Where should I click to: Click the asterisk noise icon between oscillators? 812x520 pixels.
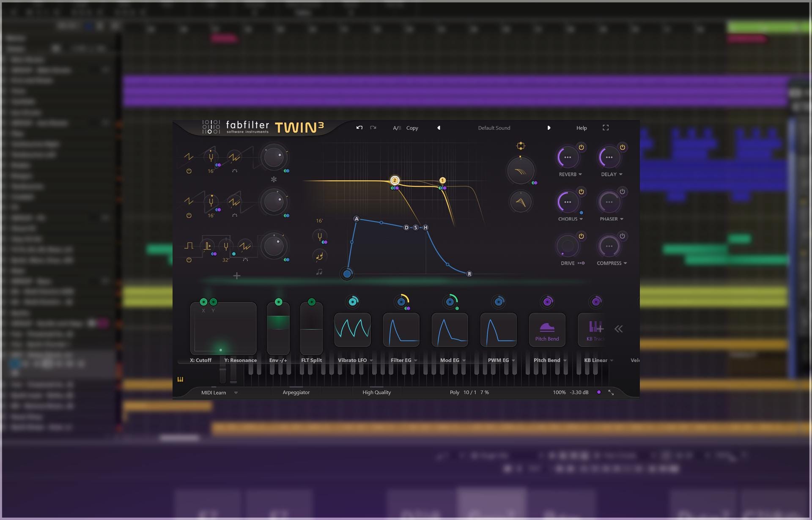[x=274, y=179]
